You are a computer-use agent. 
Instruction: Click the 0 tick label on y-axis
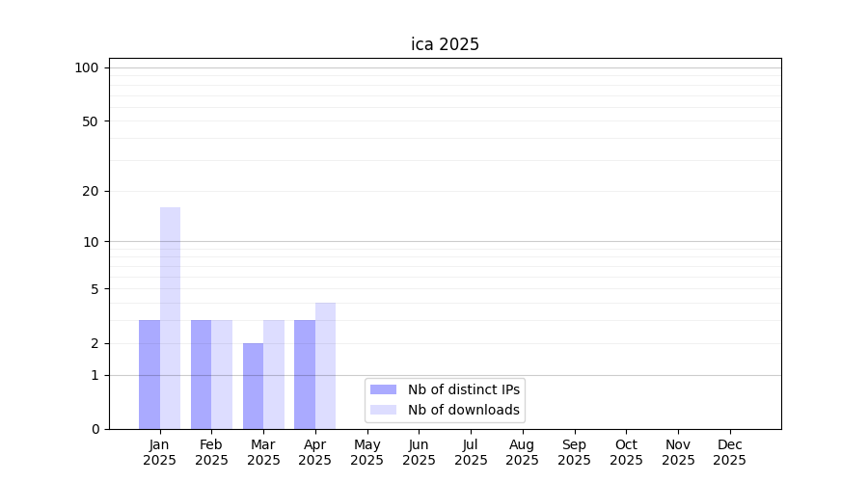[x=95, y=429]
